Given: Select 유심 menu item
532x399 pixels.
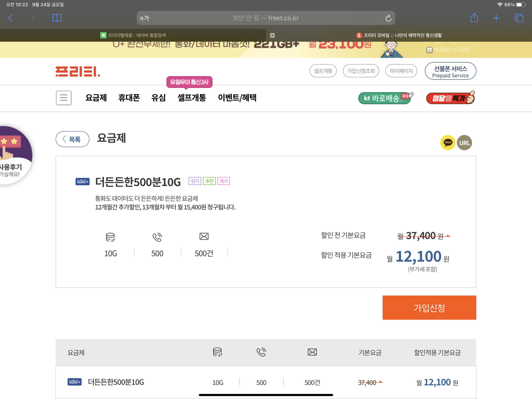Looking at the screenshot, I should pos(159,98).
